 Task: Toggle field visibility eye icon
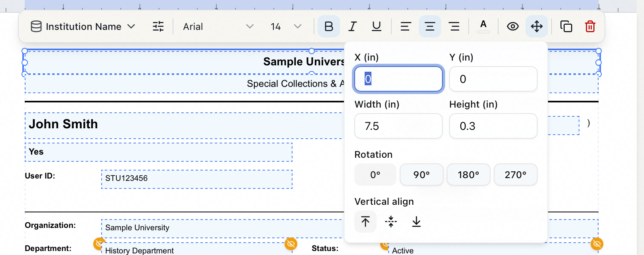click(x=513, y=27)
